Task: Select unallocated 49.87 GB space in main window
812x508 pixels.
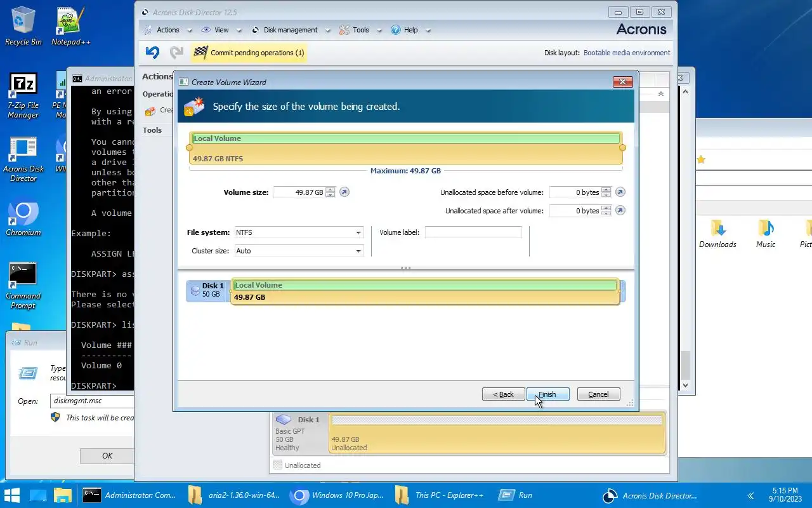Action: (x=497, y=433)
